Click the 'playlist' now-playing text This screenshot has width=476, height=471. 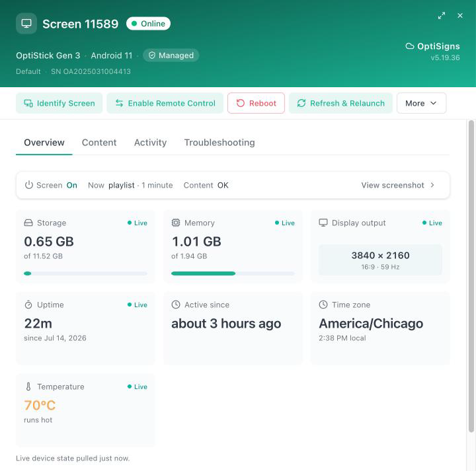[122, 186]
